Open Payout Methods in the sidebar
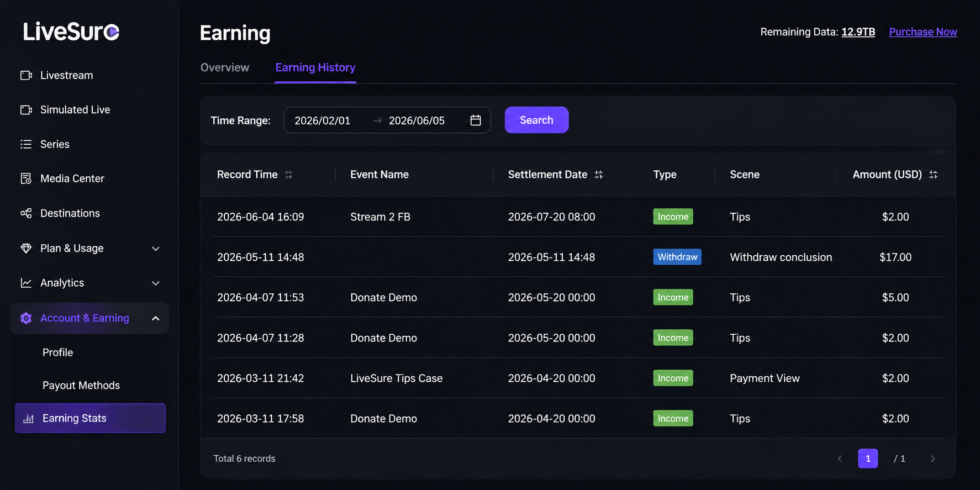Image resolution: width=980 pixels, height=490 pixels. [81, 386]
